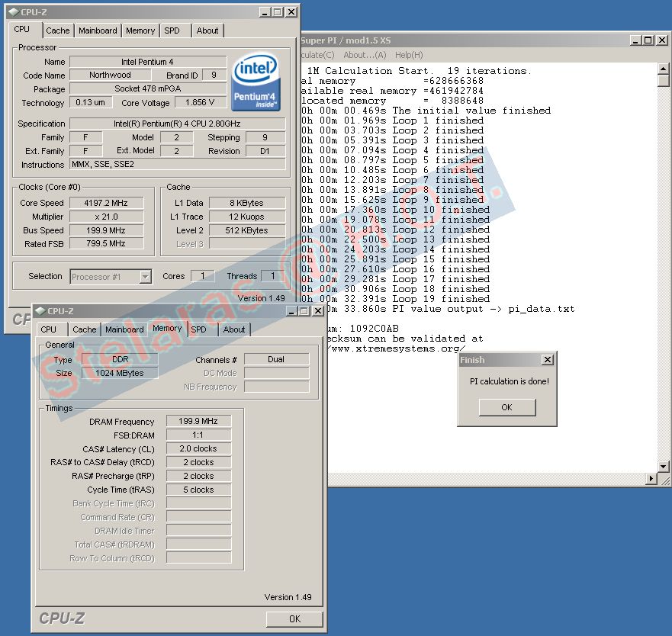Click '1M Calculation Start. 19 iterations.' line
This screenshot has width=672, height=636.
pyautogui.click(x=419, y=71)
